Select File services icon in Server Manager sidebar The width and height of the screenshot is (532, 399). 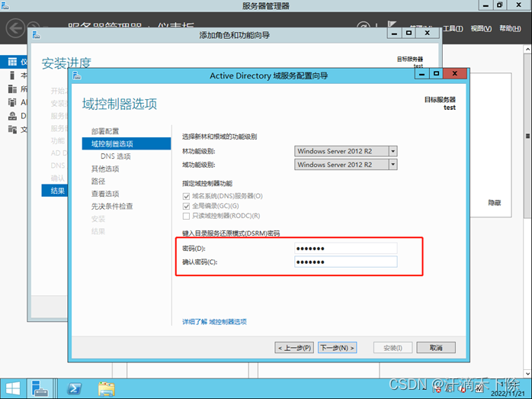12,130
